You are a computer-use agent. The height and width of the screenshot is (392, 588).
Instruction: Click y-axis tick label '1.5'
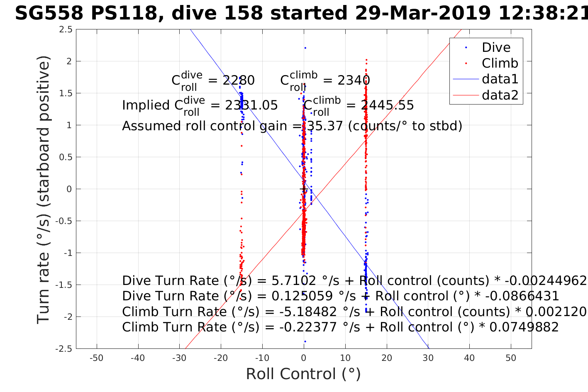tap(66, 93)
